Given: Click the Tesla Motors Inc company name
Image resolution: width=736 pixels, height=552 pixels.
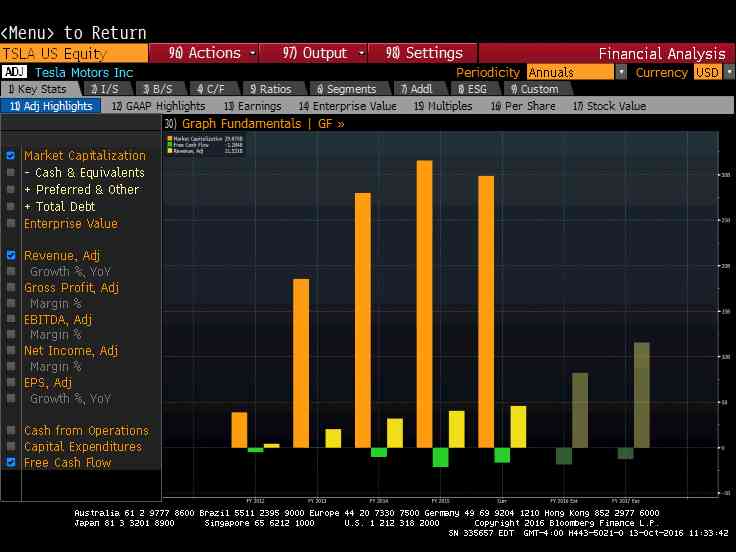Looking at the screenshot, I should point(84,72).
